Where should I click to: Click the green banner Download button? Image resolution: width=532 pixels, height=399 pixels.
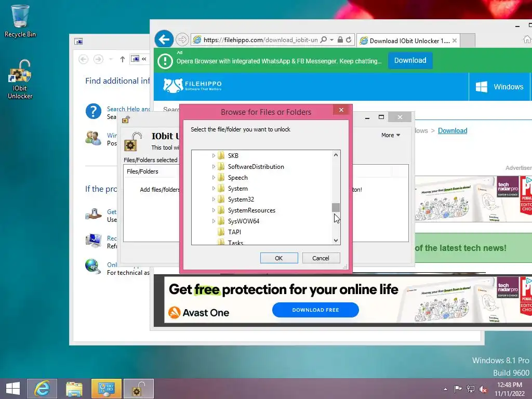tap(410, 60)
